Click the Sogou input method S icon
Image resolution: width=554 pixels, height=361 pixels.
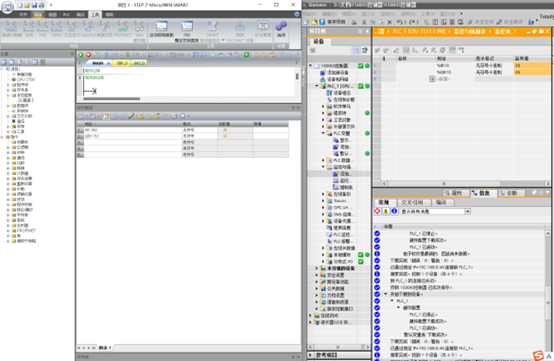point(538,355)
